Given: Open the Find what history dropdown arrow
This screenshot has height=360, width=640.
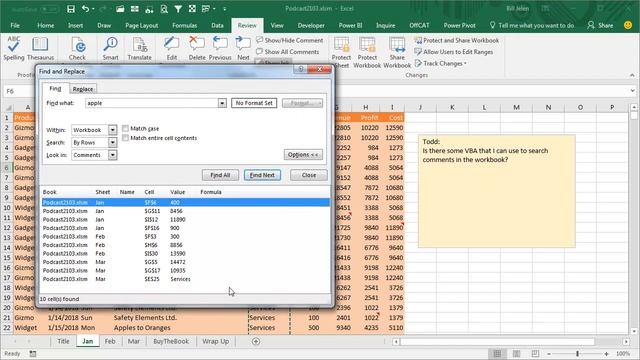Looking at the screenshot, I should (222, 103).
